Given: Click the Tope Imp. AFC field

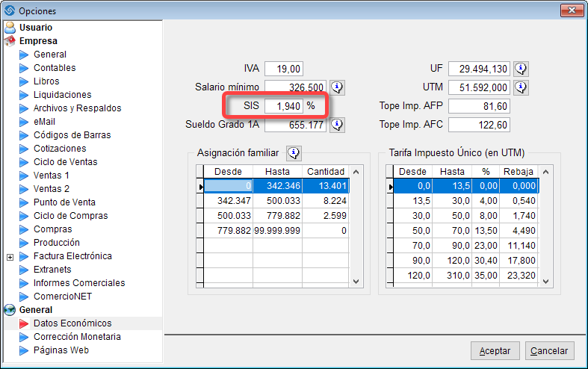Looking at the screenshot, I should [x=479, y=125].
